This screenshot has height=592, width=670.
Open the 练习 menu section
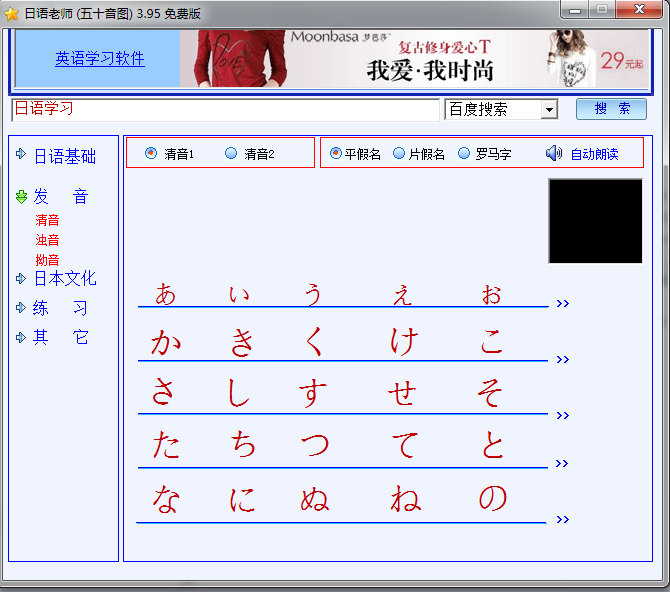tap(60, 308)
